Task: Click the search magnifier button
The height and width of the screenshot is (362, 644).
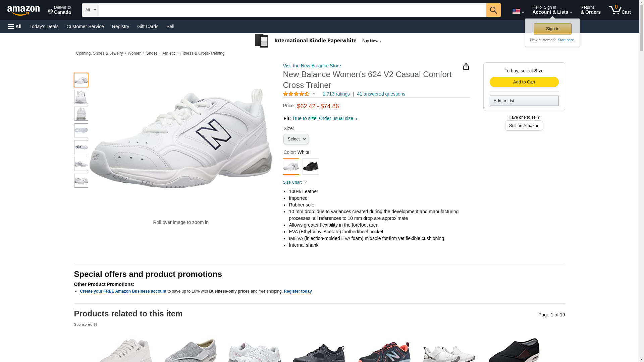Action: [x=493, y=10]
